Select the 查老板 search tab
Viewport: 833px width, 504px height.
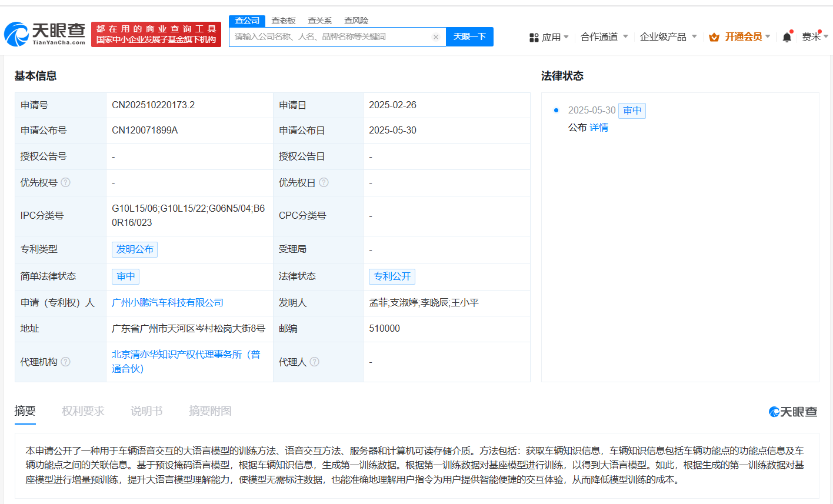coord(284,21)
